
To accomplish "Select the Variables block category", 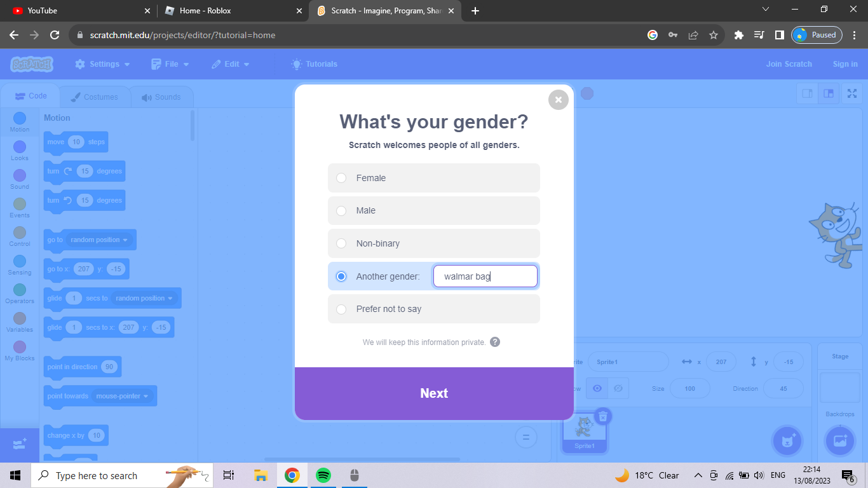I will click(20, 322).
